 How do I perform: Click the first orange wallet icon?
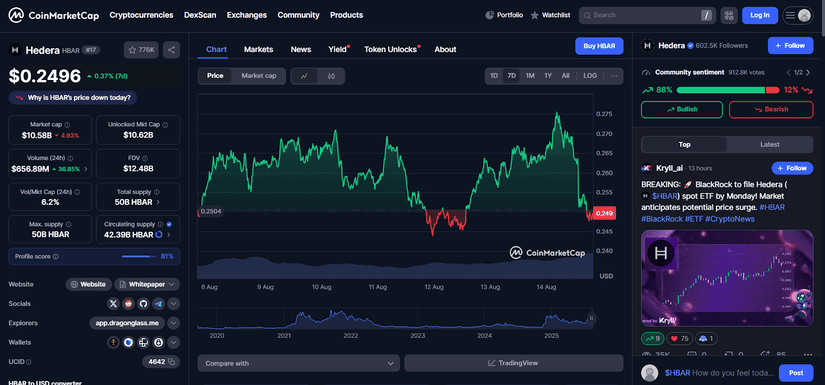coord(113,342)
